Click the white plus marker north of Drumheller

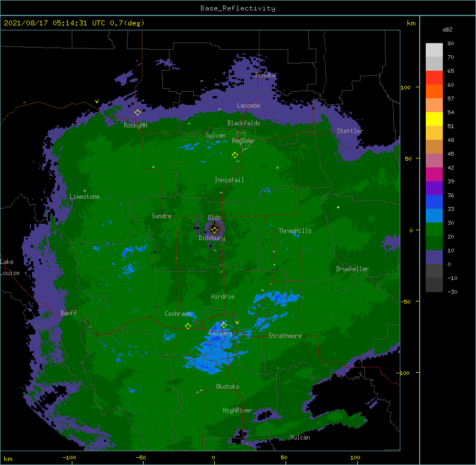click(x=338, y=207)
